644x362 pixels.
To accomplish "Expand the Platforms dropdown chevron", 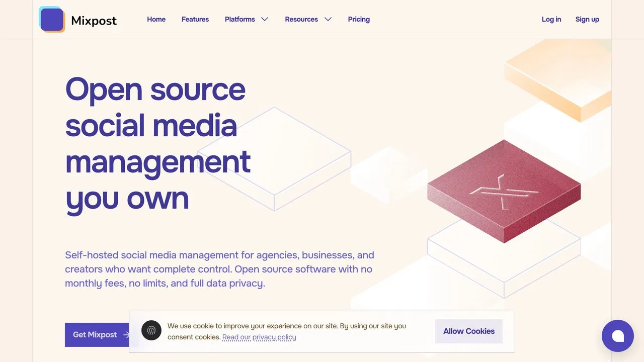I will click(x=265, y=19).
